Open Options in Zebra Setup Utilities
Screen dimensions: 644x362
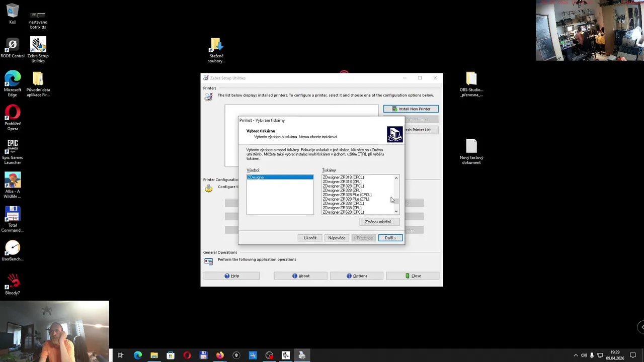point(357,276)
